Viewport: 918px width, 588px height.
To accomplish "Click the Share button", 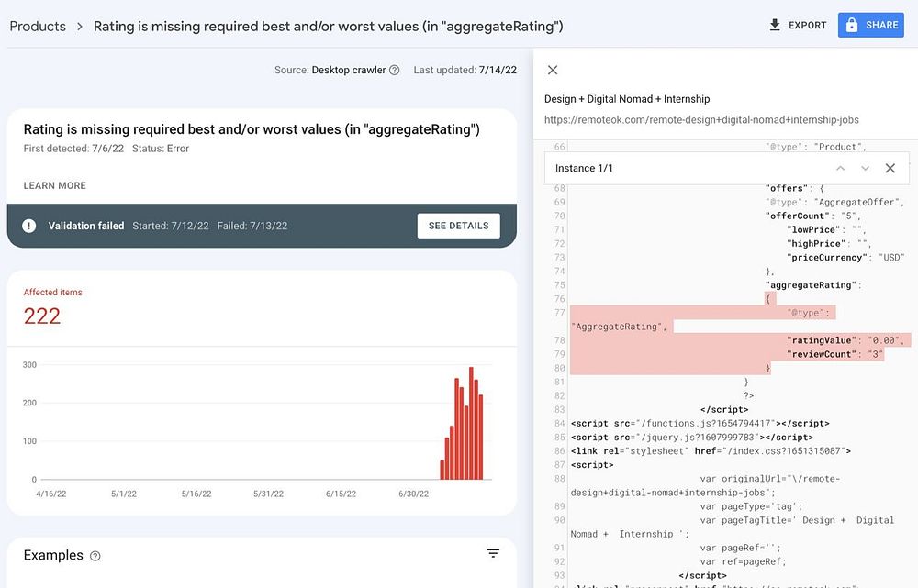I will pyautogui.click(x=870, y=25).
